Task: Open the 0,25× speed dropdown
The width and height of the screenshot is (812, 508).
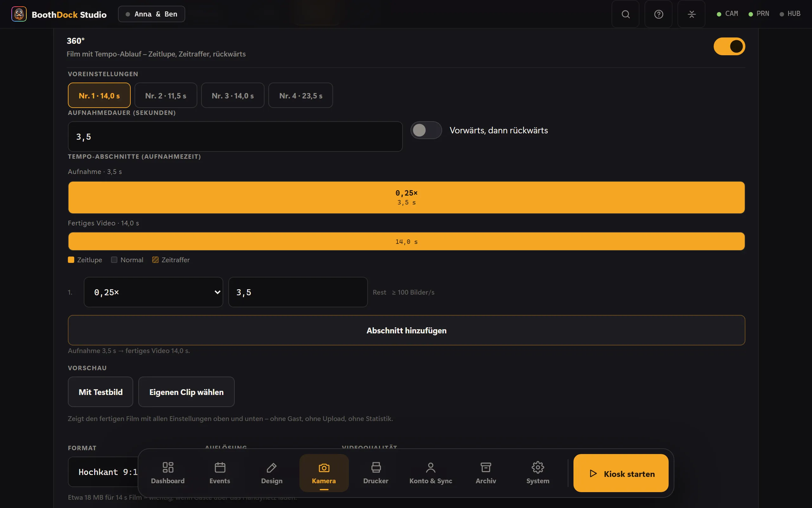Action: (x=153, y=292)
